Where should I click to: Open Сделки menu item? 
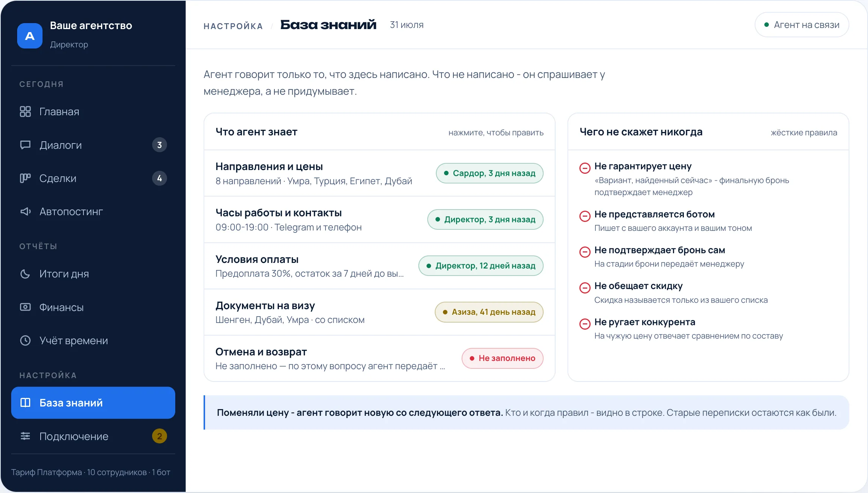tap(93, 178)
